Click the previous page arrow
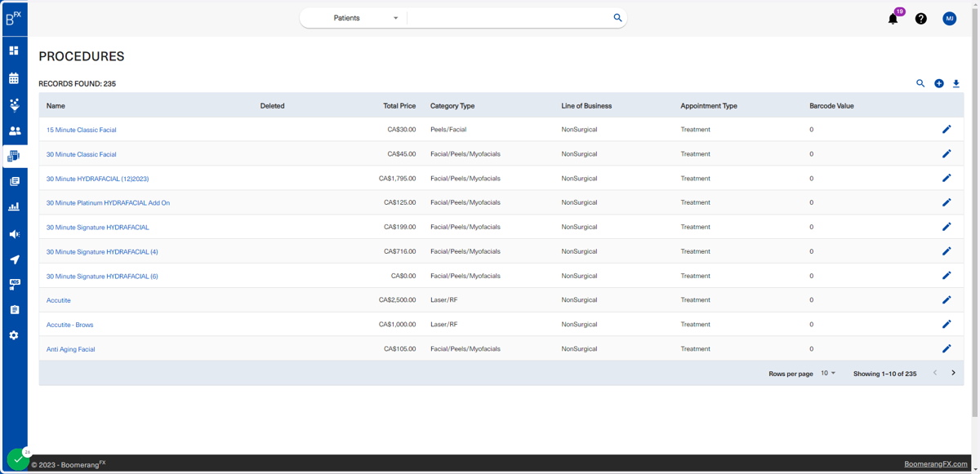980x474 pixels. click(935, 373)
